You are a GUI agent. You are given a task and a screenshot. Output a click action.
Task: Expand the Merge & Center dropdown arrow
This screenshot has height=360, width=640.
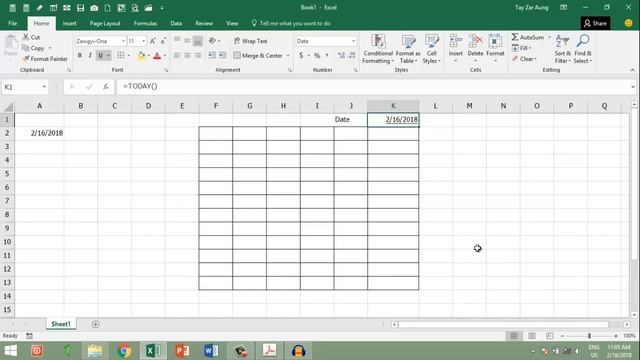pos(288,56)
